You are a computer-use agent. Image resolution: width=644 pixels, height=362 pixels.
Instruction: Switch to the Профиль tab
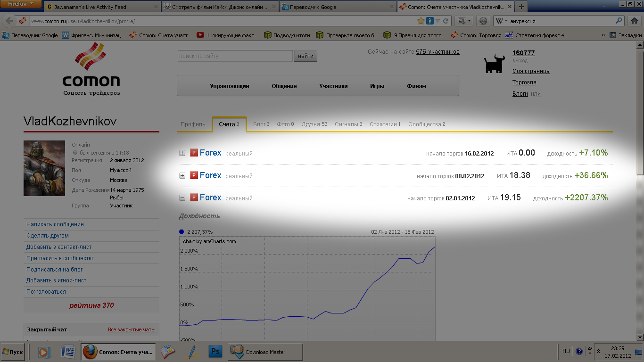[x=193, y=124]
